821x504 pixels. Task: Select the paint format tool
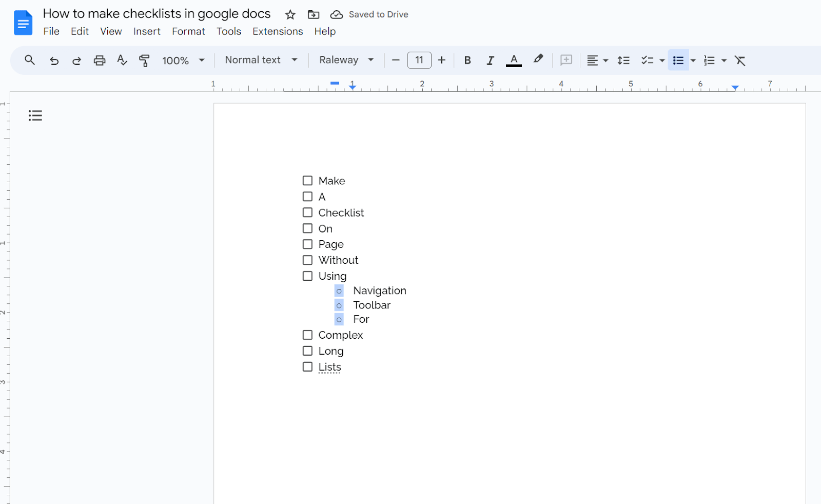[144, 60]
